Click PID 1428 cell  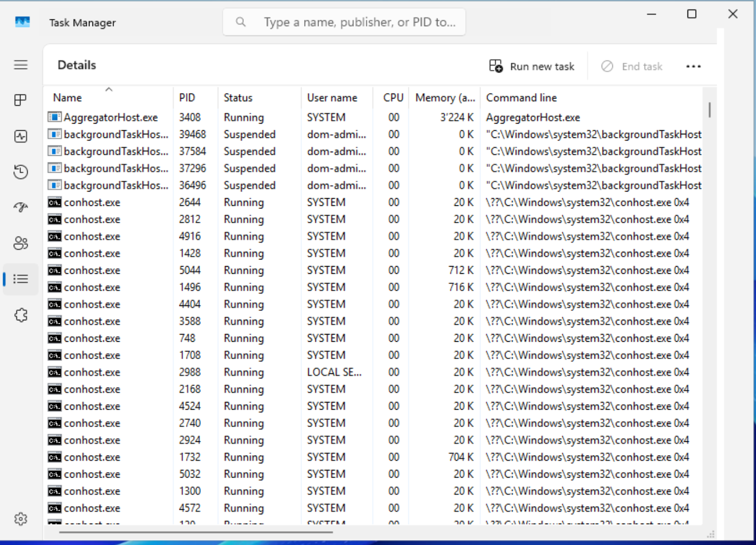point(190,253)
